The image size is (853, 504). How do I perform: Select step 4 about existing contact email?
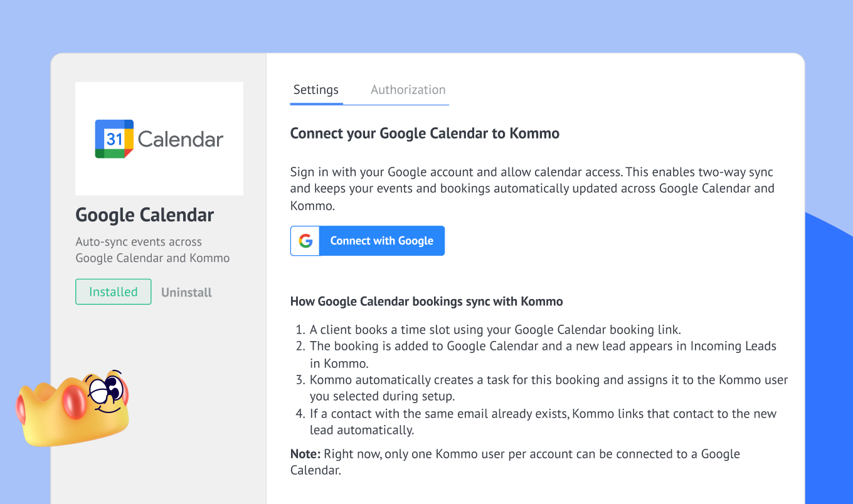pos(543,422)
